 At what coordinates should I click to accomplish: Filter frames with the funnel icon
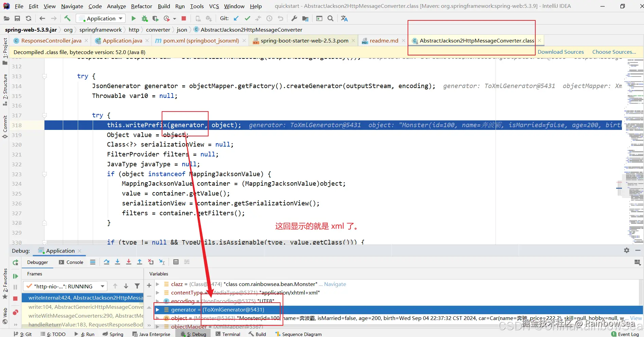click(137, 286)
